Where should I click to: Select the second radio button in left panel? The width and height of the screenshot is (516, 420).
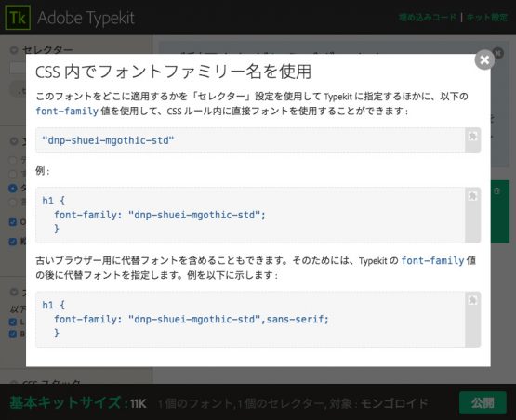(x=13, y=174)
